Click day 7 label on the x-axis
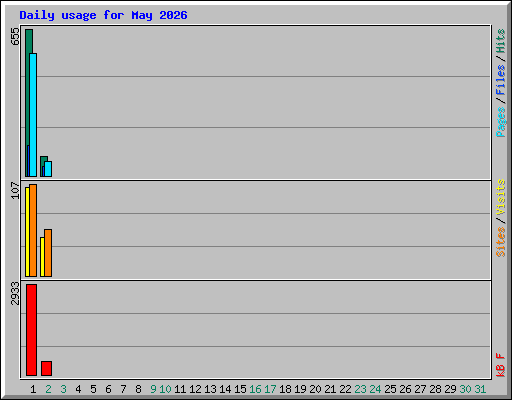512x400 pixels. (123, 389)
